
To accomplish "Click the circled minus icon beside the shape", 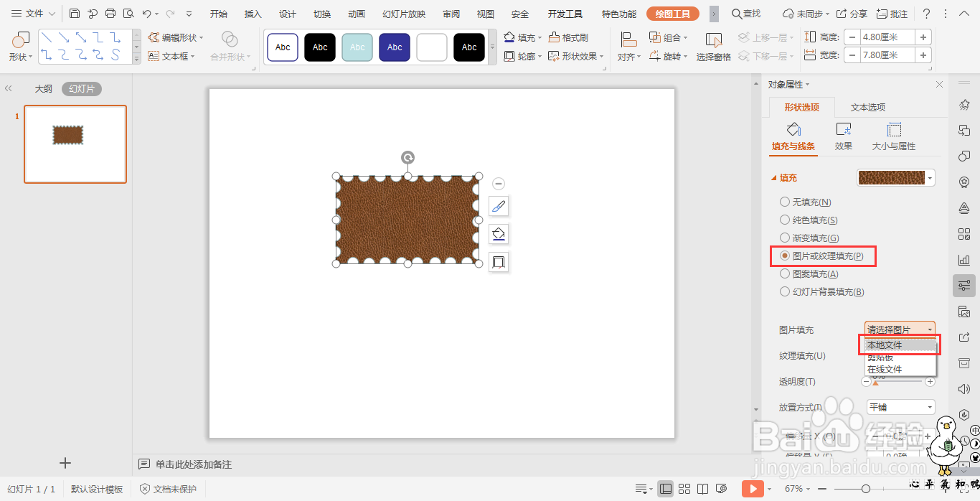I will pyautogui.click(x=499, y=184).
